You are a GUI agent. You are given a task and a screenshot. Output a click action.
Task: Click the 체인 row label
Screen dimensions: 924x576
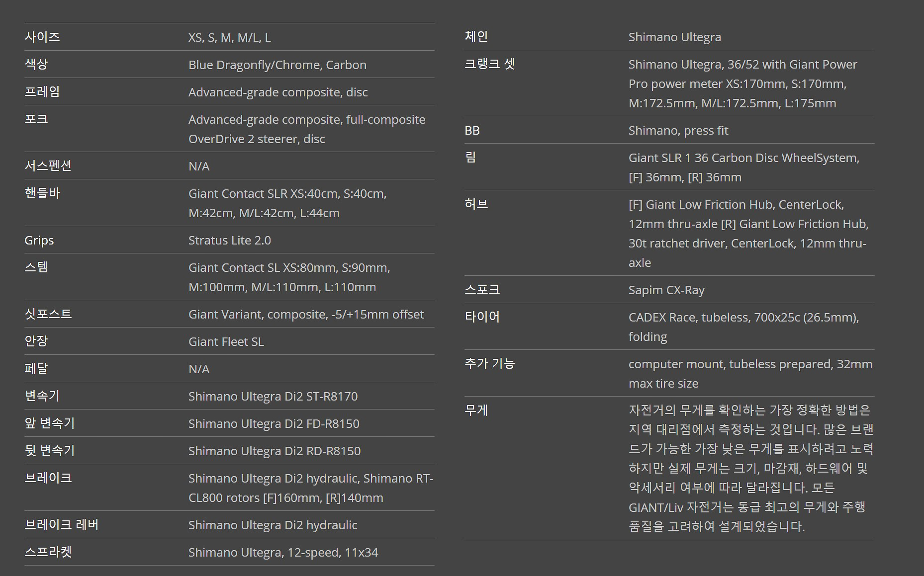(x=476, y=36)
